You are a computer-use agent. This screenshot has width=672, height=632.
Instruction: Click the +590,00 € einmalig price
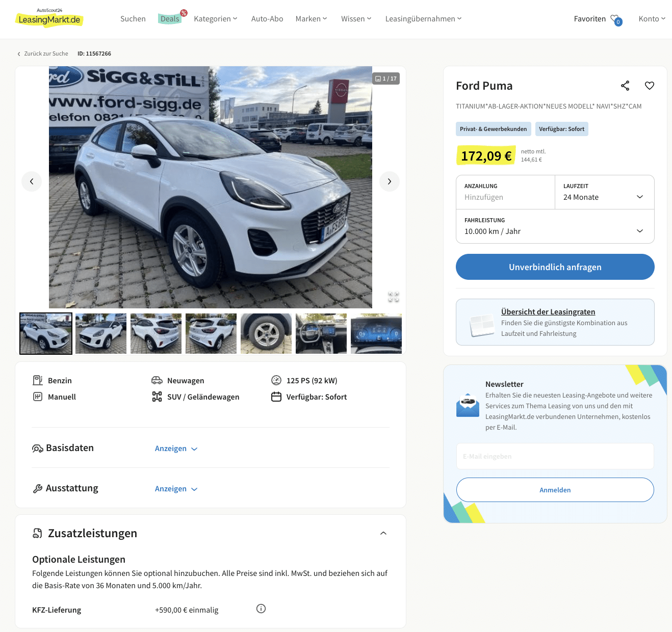click(x=187, y=610)
